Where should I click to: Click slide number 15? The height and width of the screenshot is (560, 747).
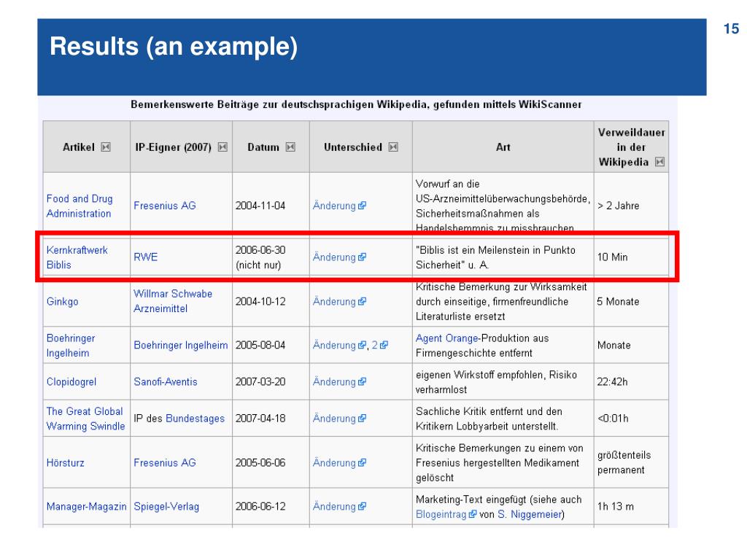(x=731, y=28)
